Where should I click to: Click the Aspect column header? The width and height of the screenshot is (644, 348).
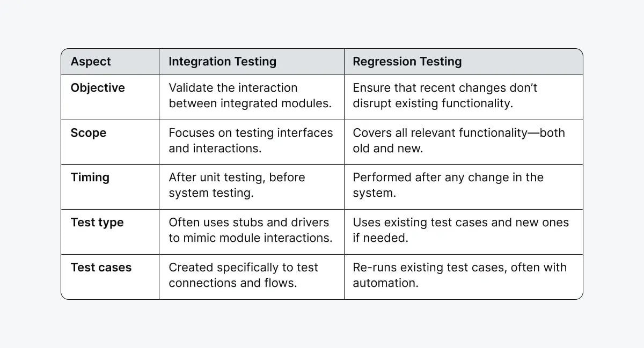91,62
